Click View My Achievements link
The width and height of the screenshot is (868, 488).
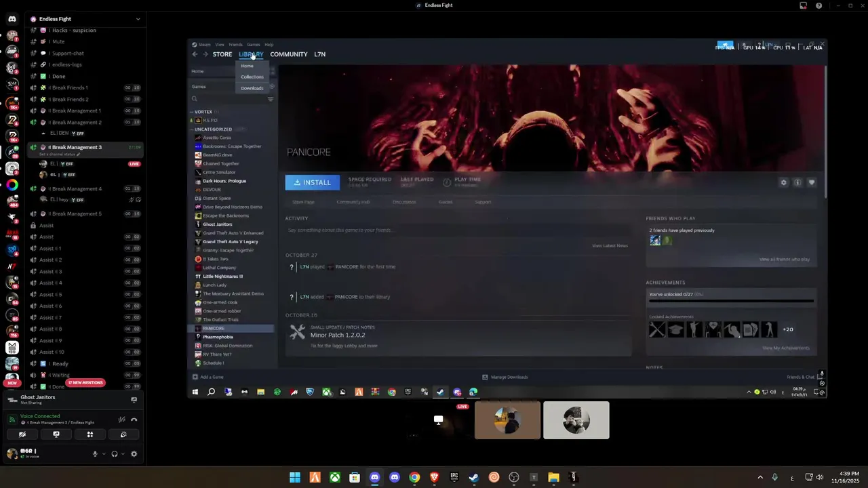[x=786, y=348]
